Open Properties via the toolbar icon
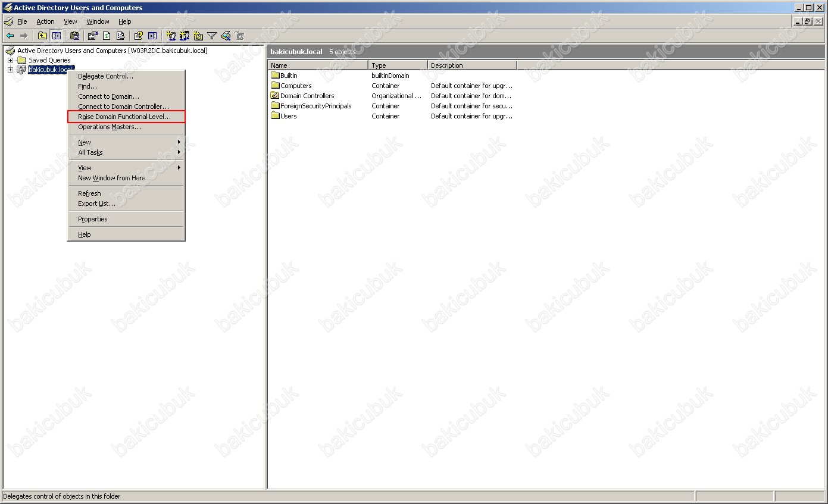The width and height of the screenshot is (828, 504). pyautogui.click(x=92, y=36)
